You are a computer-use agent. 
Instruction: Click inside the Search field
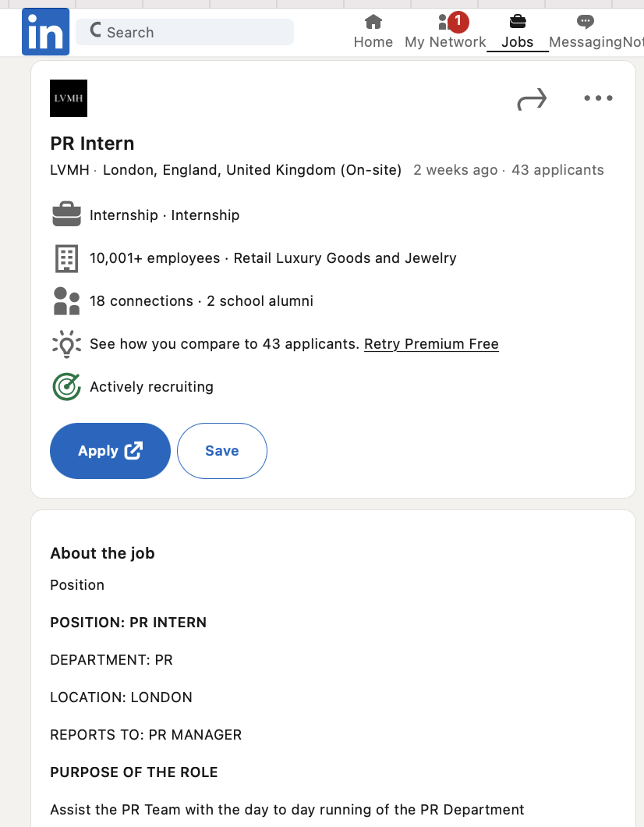[x=185, y=32]
